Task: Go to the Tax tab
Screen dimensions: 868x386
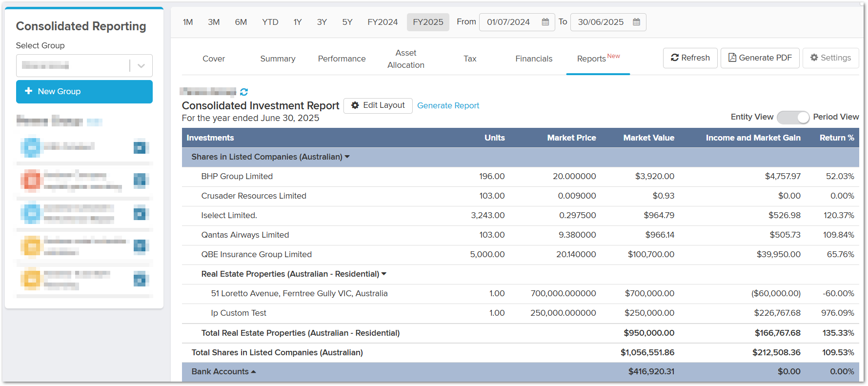Action: pos(470,59)
